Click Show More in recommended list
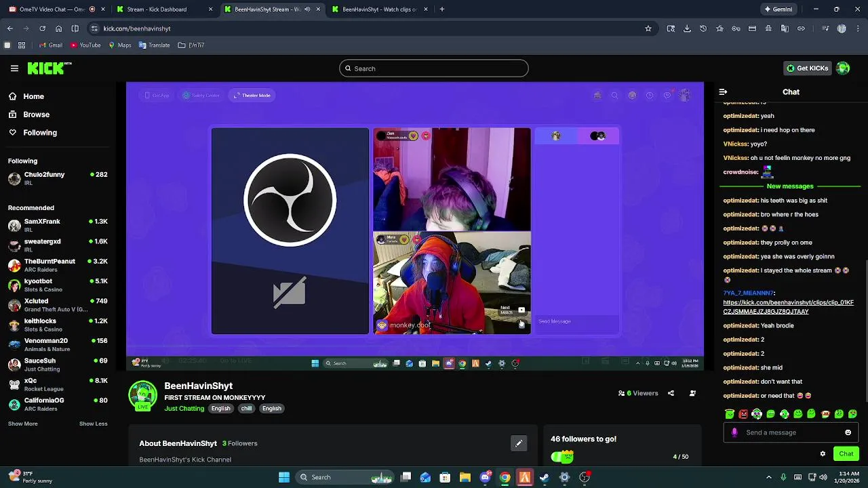The height and width of the screenshot is (488, 868). (x=23, y=424)
